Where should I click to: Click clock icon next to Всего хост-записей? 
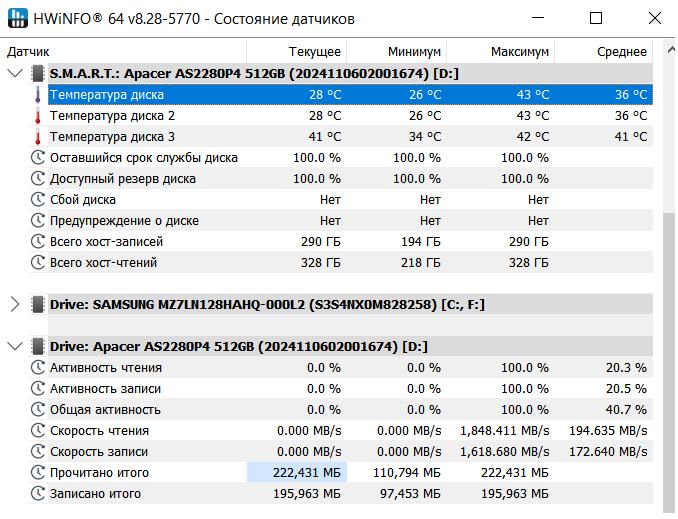[x=38, y=241]
